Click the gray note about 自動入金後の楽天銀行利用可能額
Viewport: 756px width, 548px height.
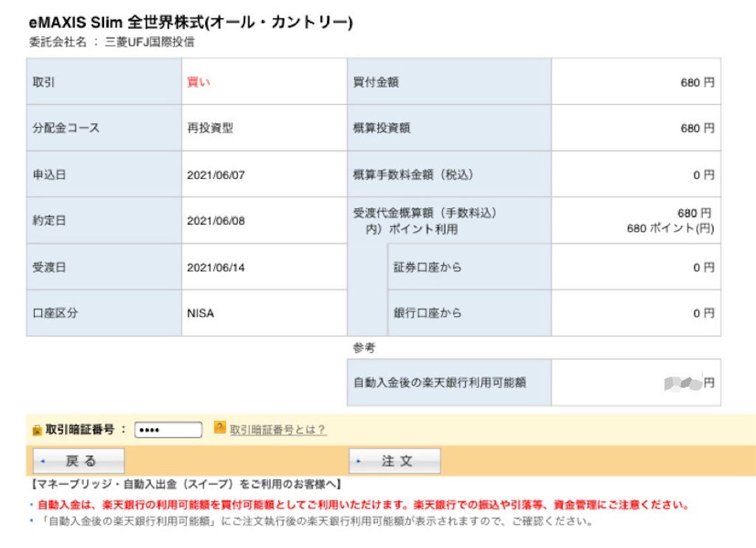pos(316,521)
